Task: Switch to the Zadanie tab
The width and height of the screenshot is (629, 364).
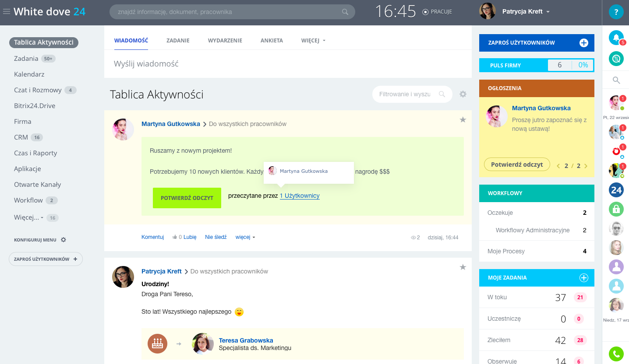Action: point(178,41)
